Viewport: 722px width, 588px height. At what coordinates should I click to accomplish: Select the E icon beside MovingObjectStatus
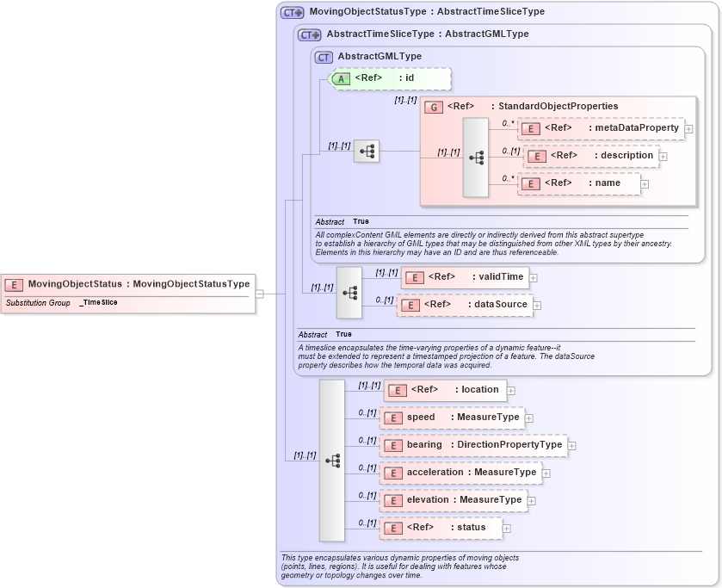coord(12,283)
